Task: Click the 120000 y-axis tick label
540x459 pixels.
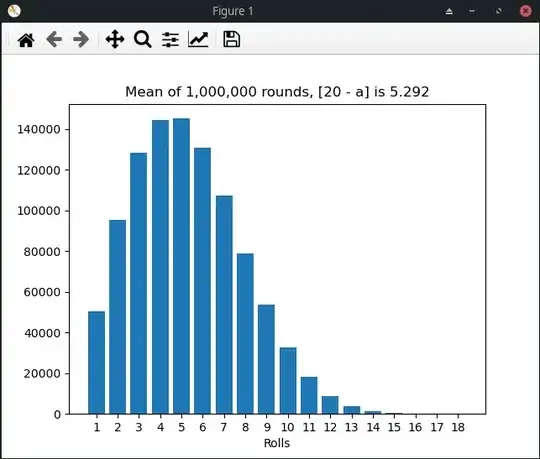Action: (x=39, y=170)
